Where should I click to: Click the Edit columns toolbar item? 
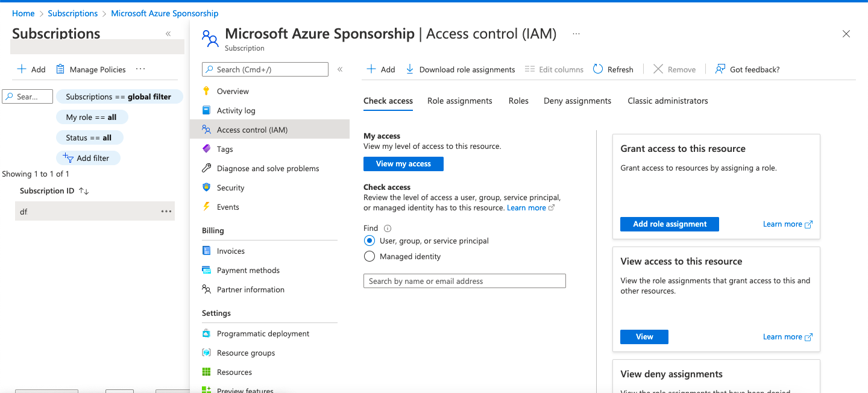(554, 69)
